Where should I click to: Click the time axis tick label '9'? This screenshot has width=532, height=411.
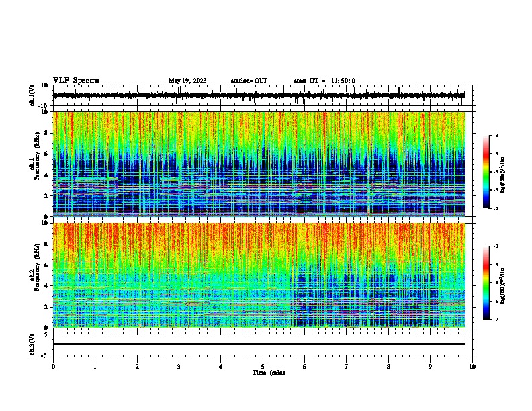(x=430, y=367)
